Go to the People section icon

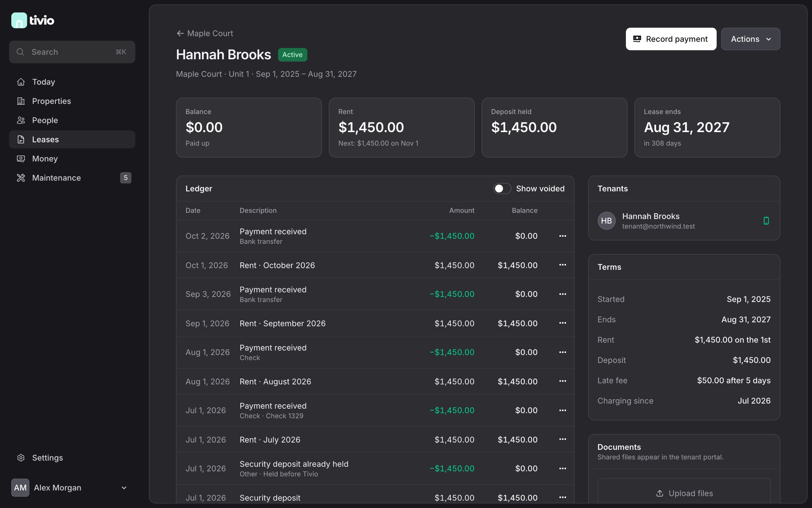coord(21,120)
